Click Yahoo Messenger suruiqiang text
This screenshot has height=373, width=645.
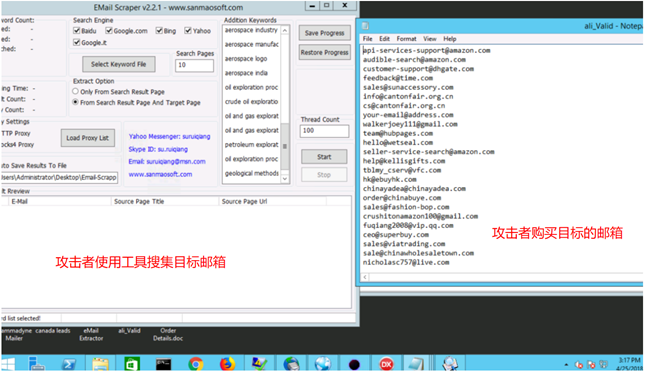(169, 137)
